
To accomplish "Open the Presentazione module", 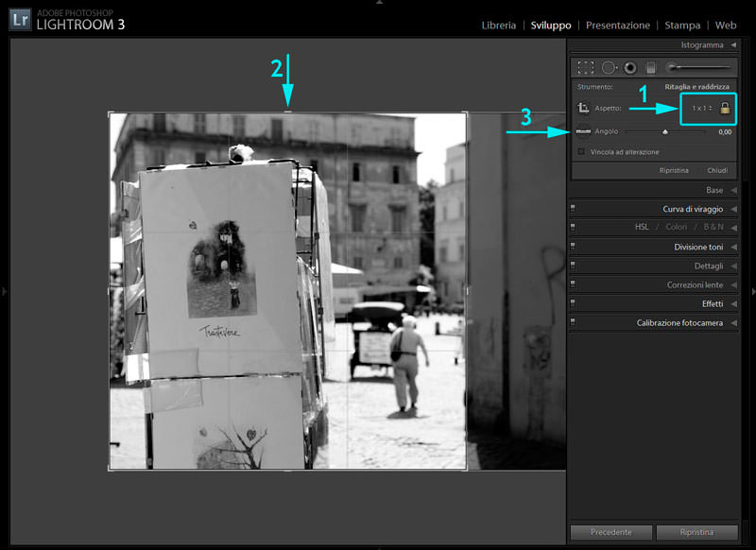I will (x=617, y=26).
